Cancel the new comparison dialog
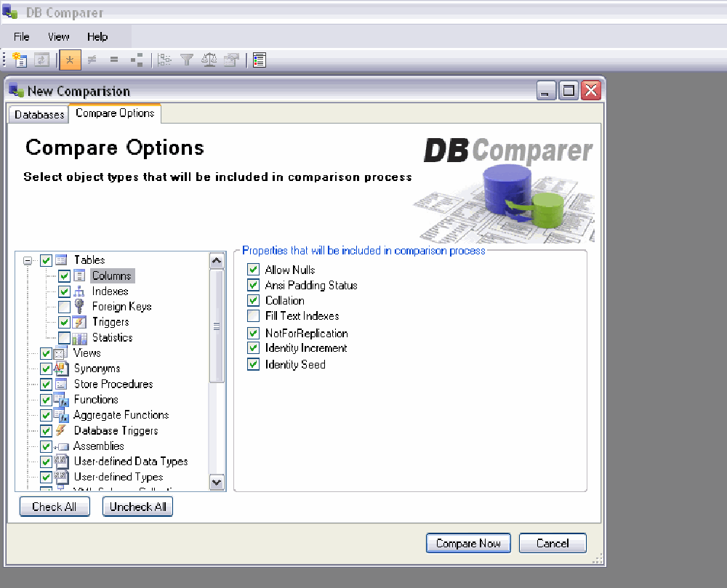Viewport: 727px width, 588px height. [x=553, y=543]
